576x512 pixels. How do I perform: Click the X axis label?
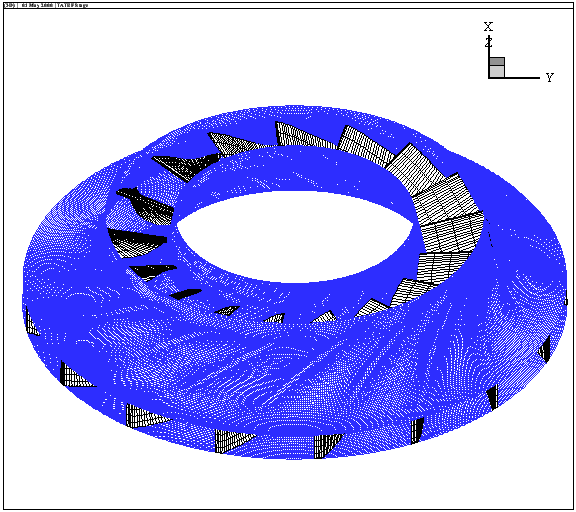point(488,27)
